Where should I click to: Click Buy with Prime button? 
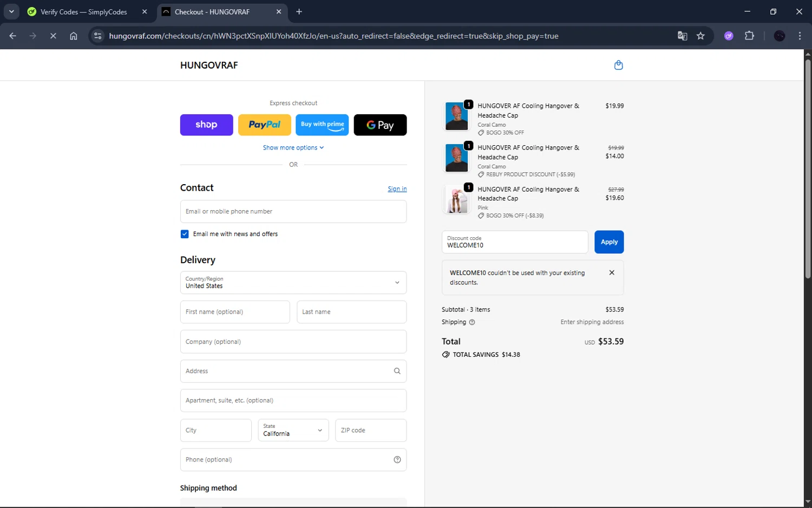[x=322, y=125]
